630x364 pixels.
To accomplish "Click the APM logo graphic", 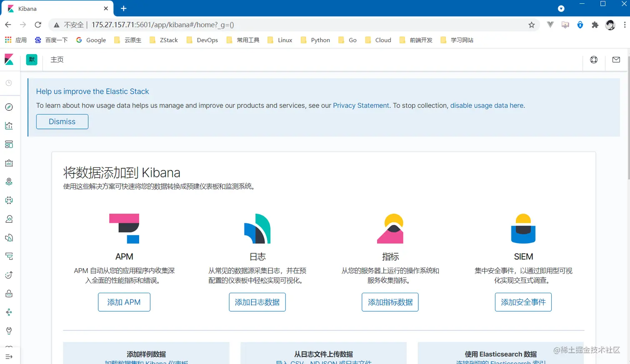I will point(124,228).
